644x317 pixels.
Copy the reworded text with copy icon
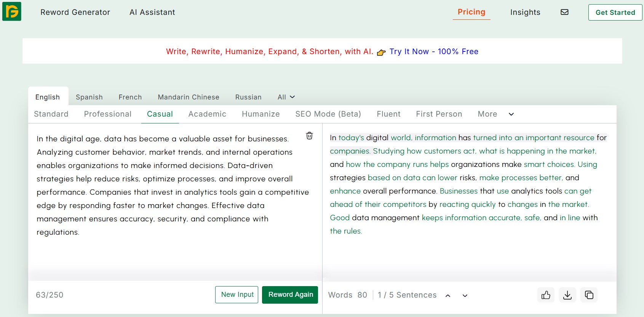click(x=589, y=295)
